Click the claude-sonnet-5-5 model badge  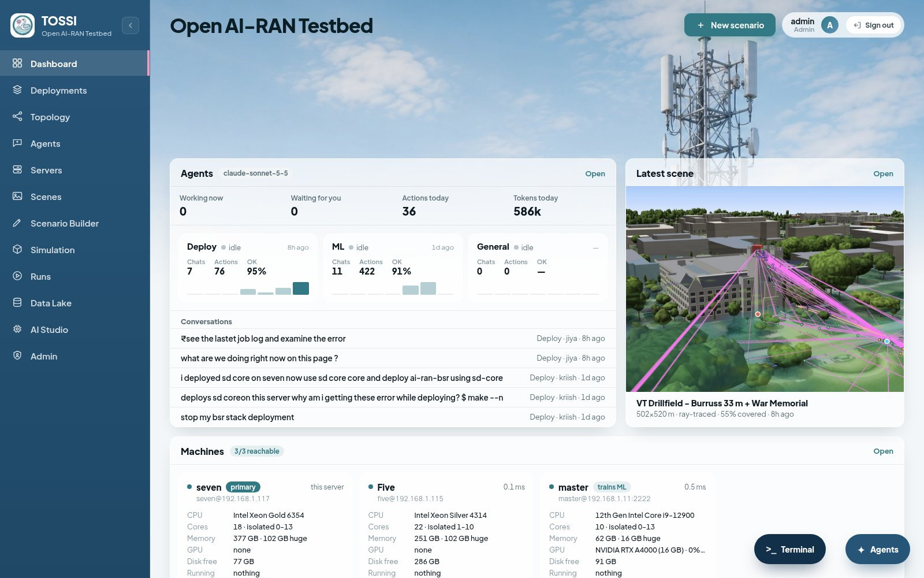coord(255,173)
